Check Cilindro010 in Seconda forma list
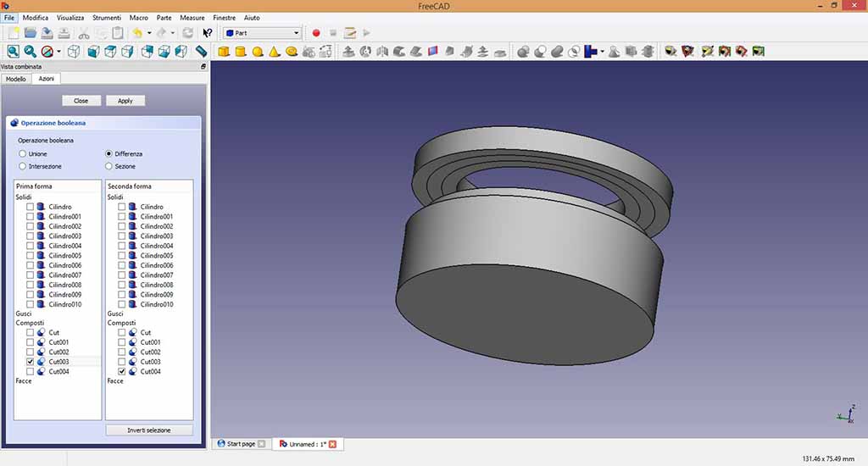 coord(122,304)
